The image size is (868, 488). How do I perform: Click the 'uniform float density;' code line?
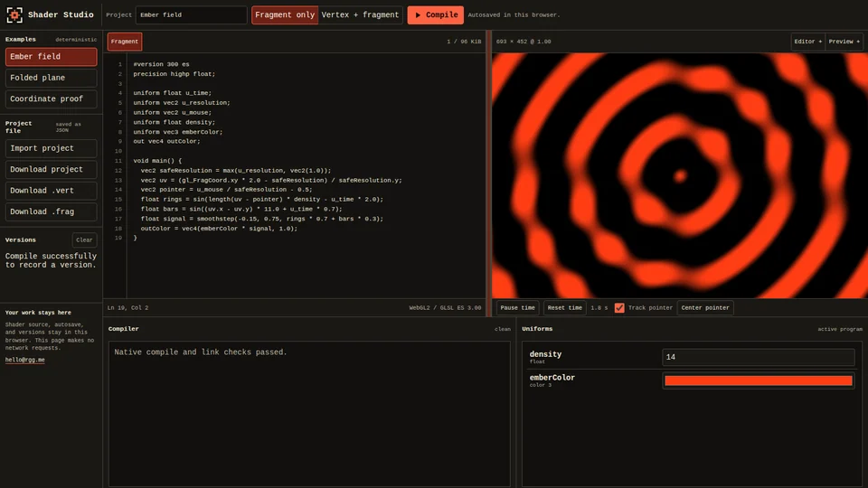click(174, 122)
